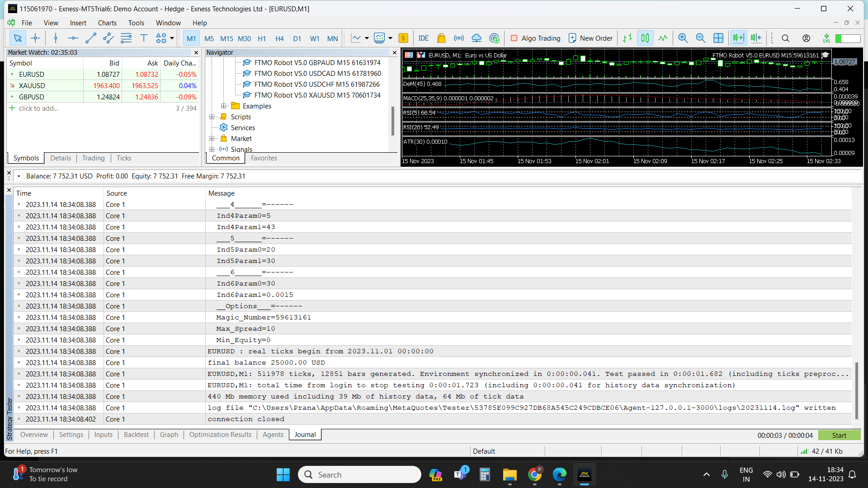Viewport: 868px width, 488px height.
Task: Click the Journal log vertical scrollbar
Action: pyautogui.click(x=856, y=390)
